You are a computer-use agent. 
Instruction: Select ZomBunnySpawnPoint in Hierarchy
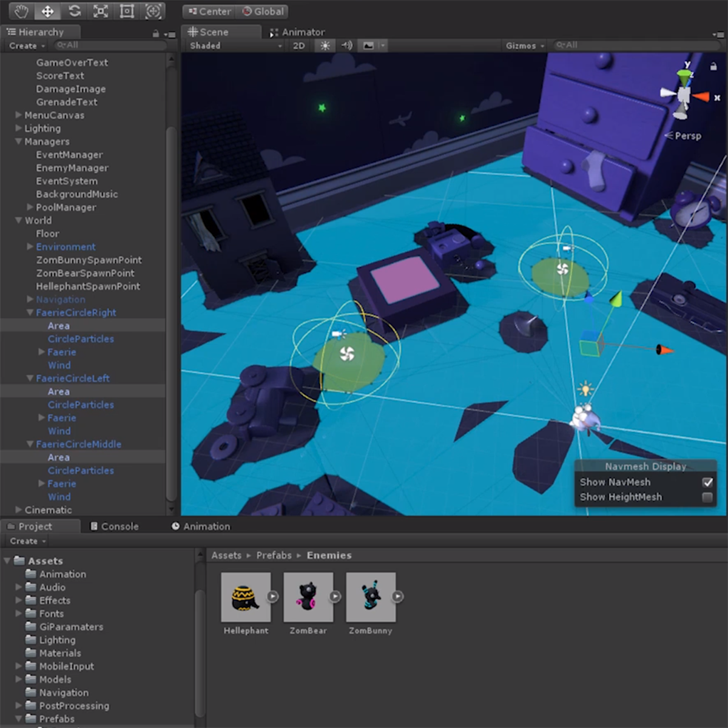pyautogui.click(x=89, y=260)
